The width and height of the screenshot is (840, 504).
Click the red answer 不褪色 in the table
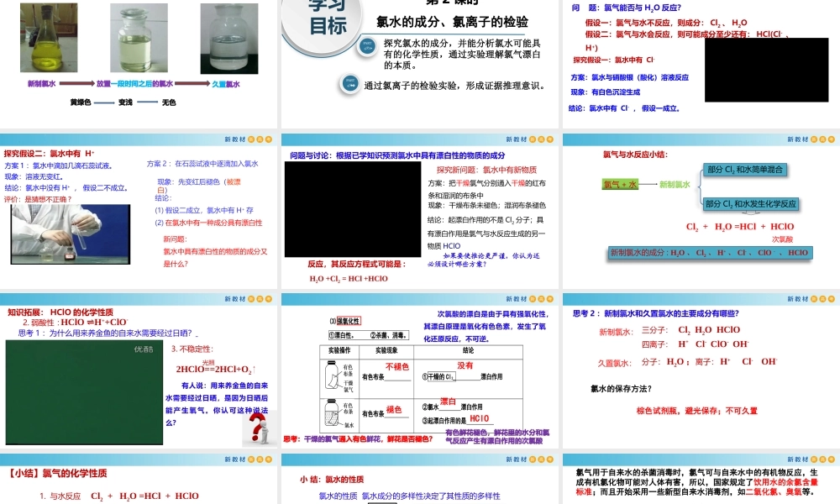[397, 367]
